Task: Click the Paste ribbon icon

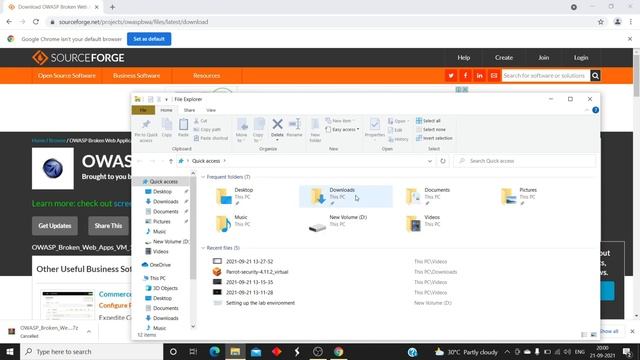Action: pyautogui.click(x=183, y=127)
